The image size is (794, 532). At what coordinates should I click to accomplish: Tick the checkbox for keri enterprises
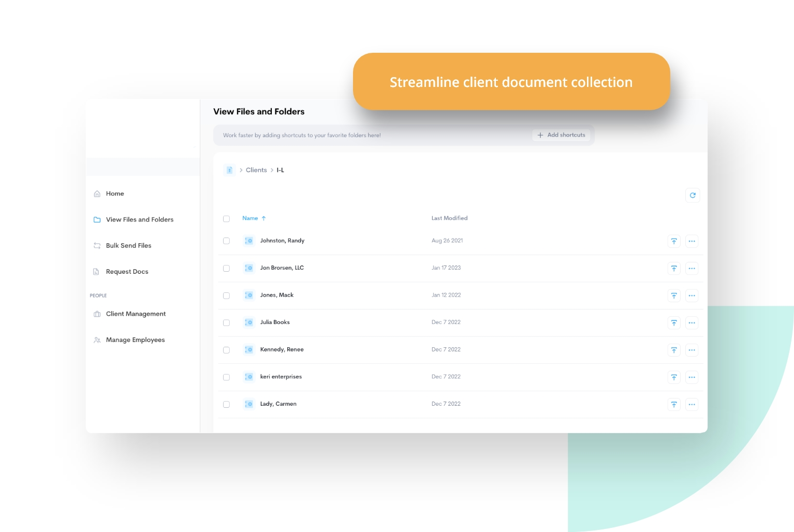[226, 377]
